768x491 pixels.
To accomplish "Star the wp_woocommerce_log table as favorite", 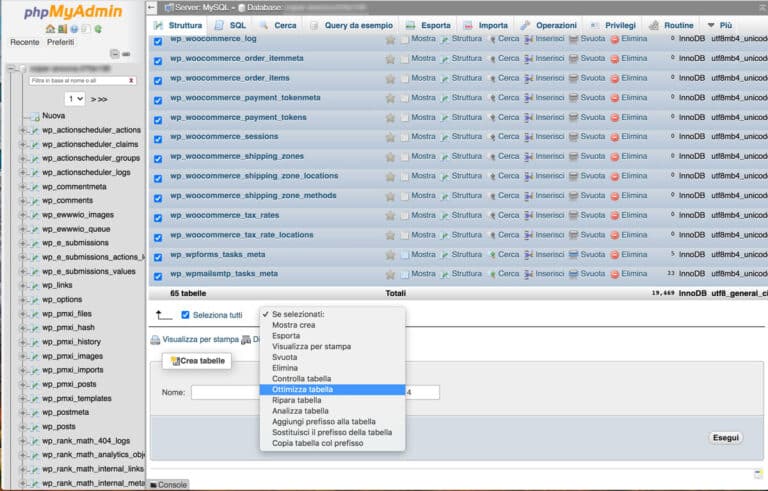I will 390,39.
